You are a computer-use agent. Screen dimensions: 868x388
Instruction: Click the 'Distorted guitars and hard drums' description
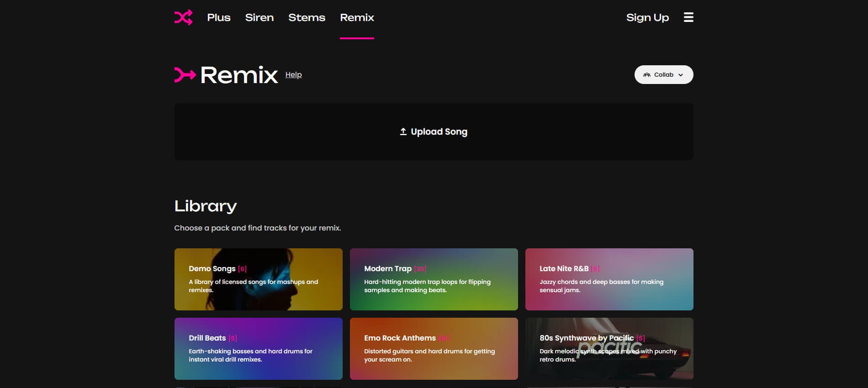tap(429, 355)
